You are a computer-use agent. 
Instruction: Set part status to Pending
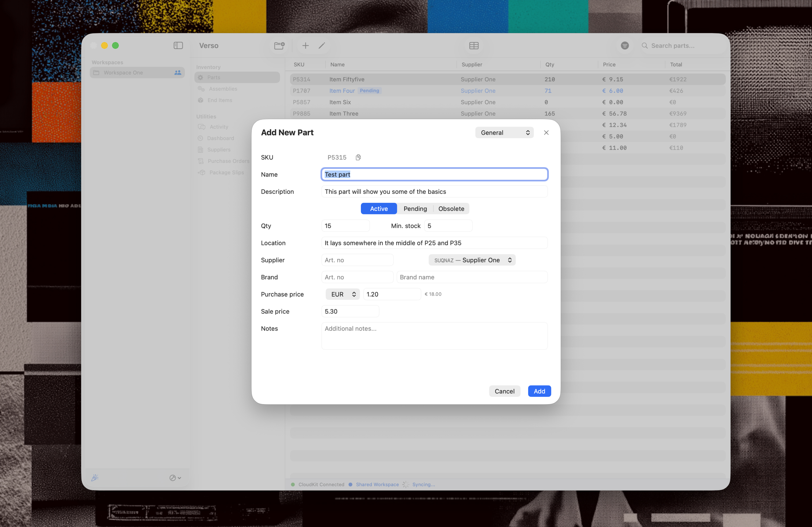tap(415, 208)
